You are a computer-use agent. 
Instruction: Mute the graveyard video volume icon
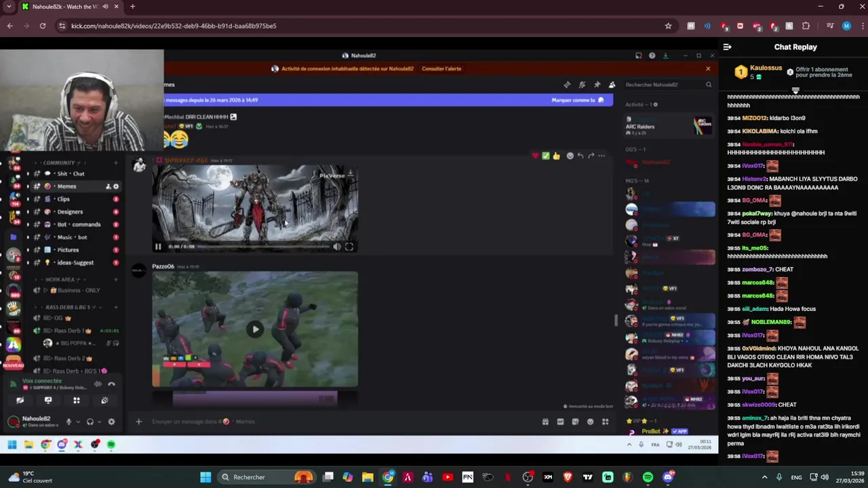(337, 247)
